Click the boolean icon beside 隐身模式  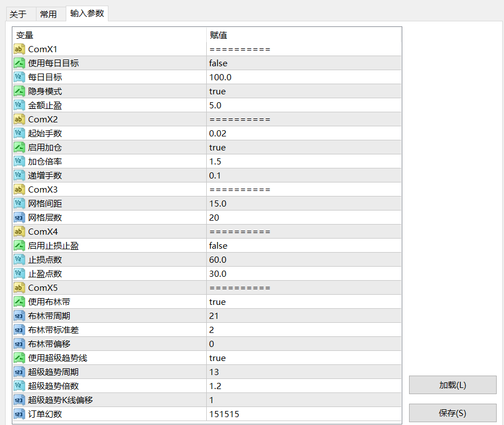(19, 92)
